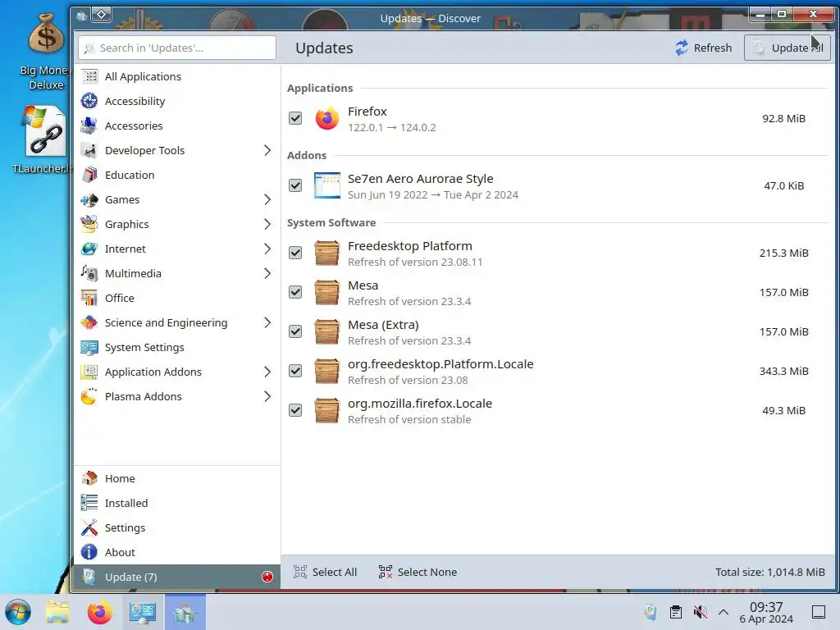Image resolution: width=840 pixels, height=630 pixels.
Task: Click the Firefox app icon in updates list
Action: pos(326,118)
